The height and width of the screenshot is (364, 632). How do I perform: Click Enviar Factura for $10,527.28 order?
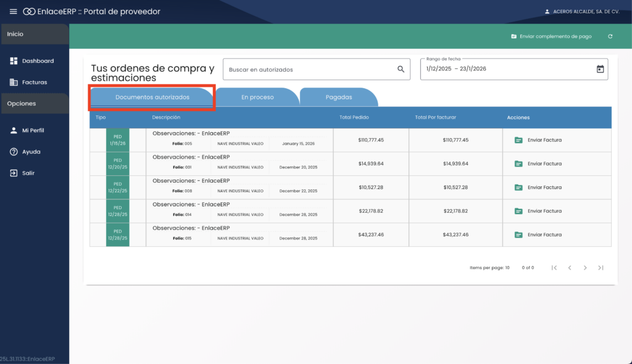tap(544, 188)
